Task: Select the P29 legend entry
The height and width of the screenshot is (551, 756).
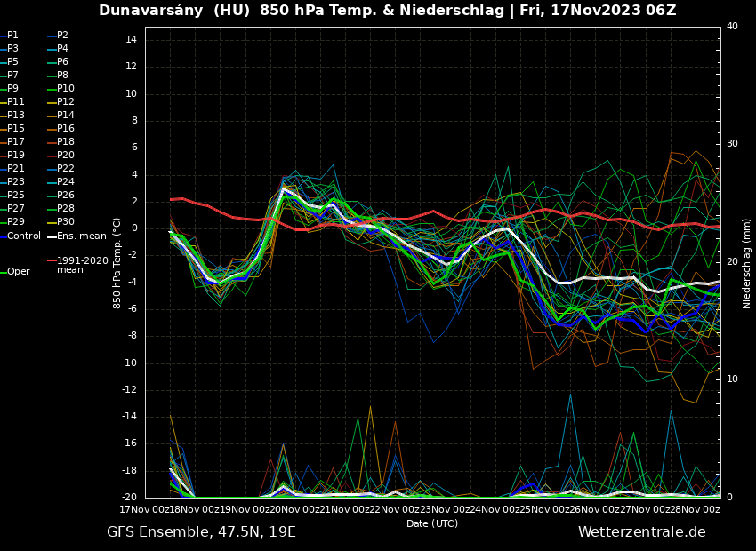Action: coord(15,222)
